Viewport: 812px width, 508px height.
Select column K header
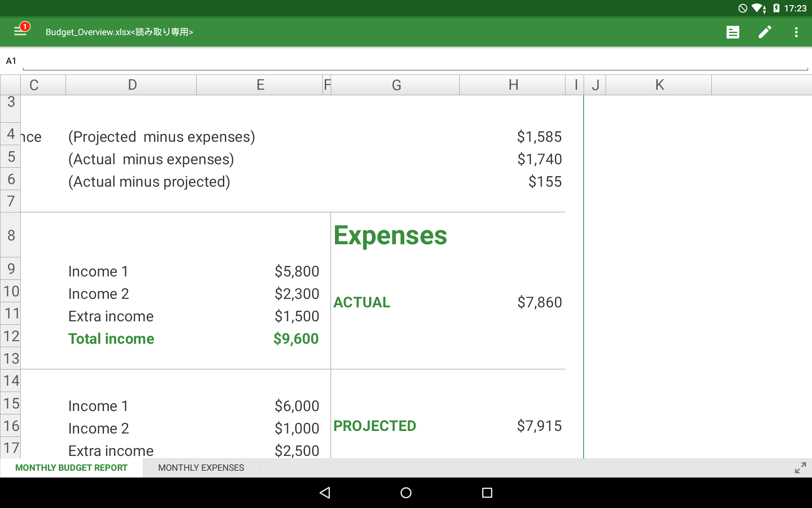point(659,85)
